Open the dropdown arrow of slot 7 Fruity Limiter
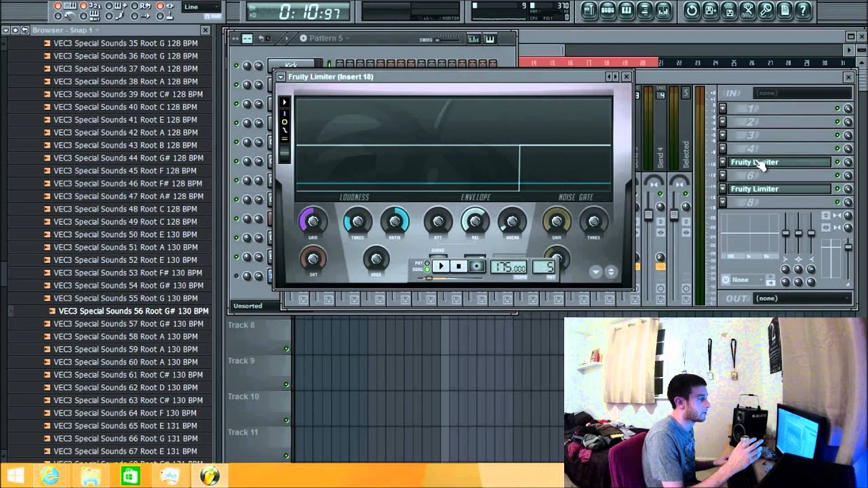 click(723, 189)
